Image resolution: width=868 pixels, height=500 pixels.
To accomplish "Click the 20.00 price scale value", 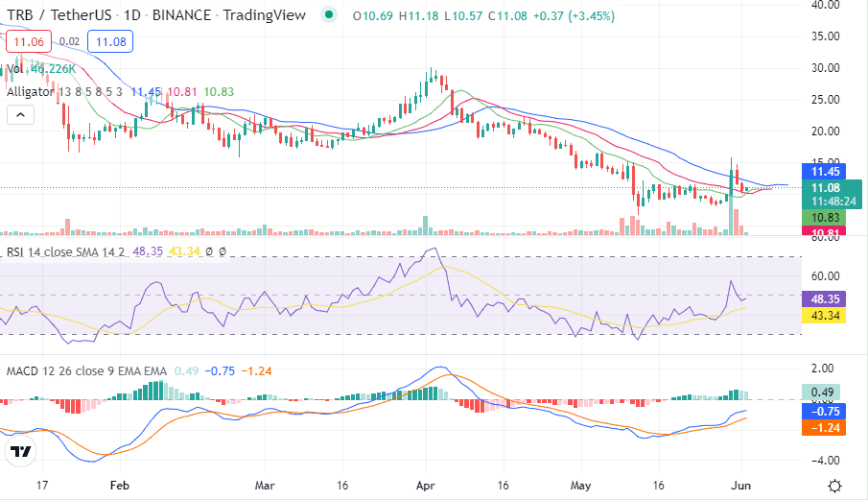I will point(826,131).
